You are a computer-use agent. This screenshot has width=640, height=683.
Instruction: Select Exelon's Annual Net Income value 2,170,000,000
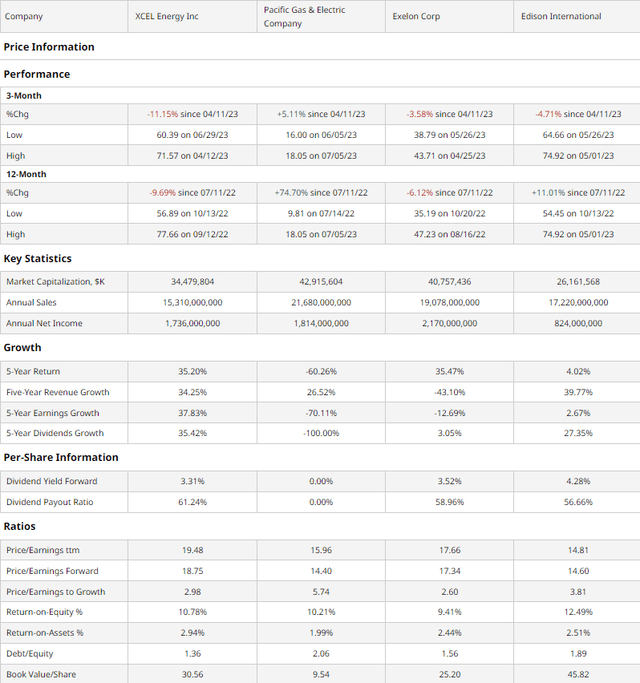[449, 324]
